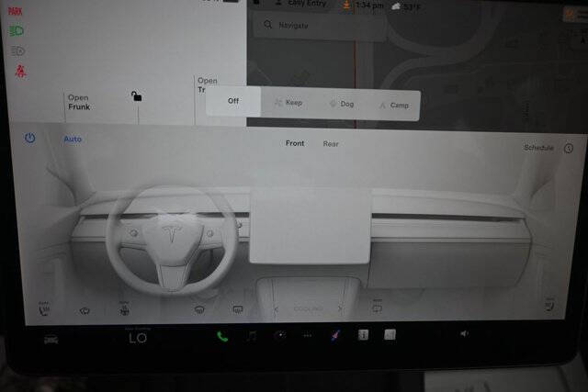
Task: Tap the Schedule clock icon
Action: tap(569, 149)
